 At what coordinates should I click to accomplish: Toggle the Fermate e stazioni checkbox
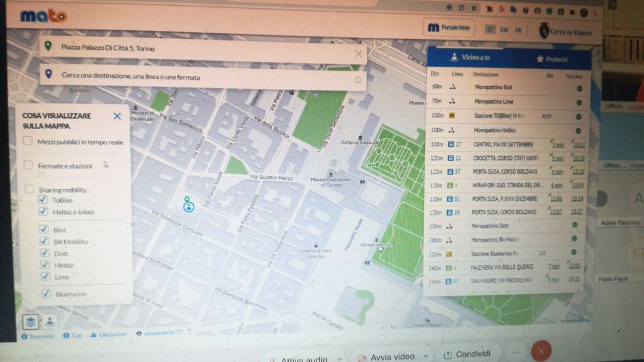pyautogui.click(x=28, y=165)
